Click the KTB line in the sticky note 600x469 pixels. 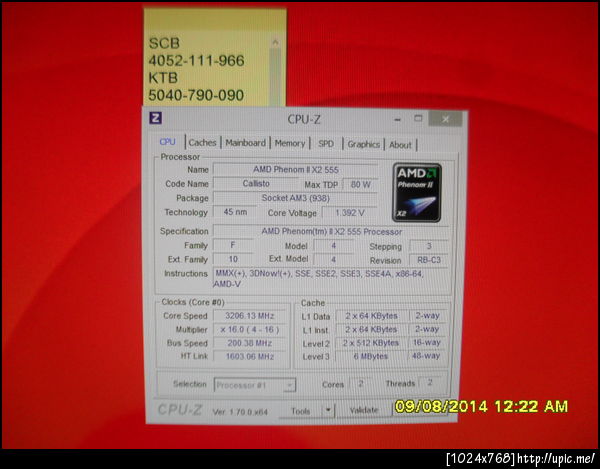tap(163, 78)
